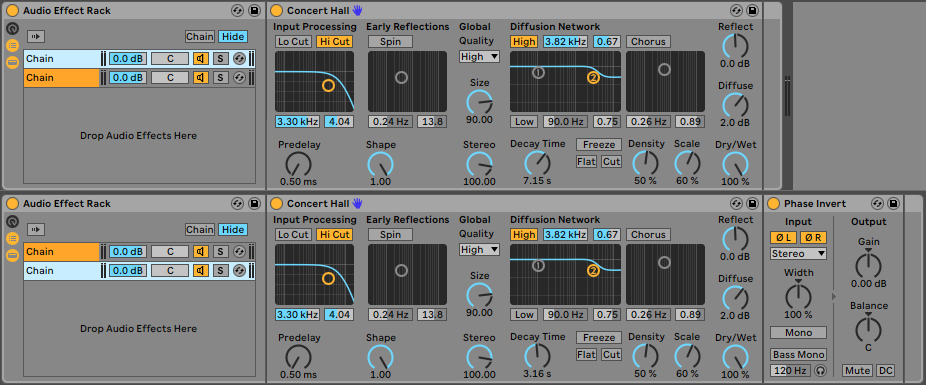Screen dimensions: 926x385
Task: Click Freeze in the 7.15 s reverb
Action: pos(599,145)
